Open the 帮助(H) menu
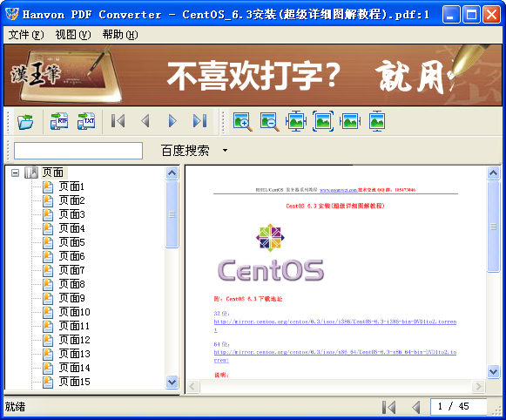The height and width of the screenshot is (420, 506). click(120, 35)
